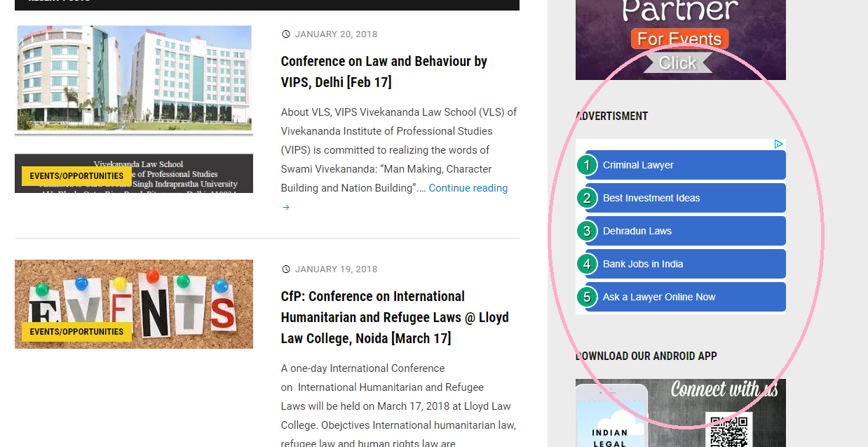
Task: Open the VIPS building thumbnail image
Action: [133, 81]
